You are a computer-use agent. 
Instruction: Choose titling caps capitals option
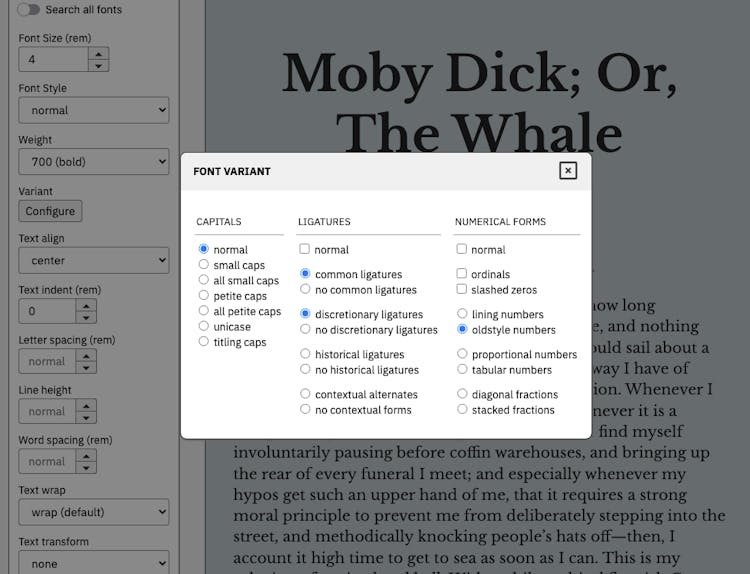click(x=204, y=342)
